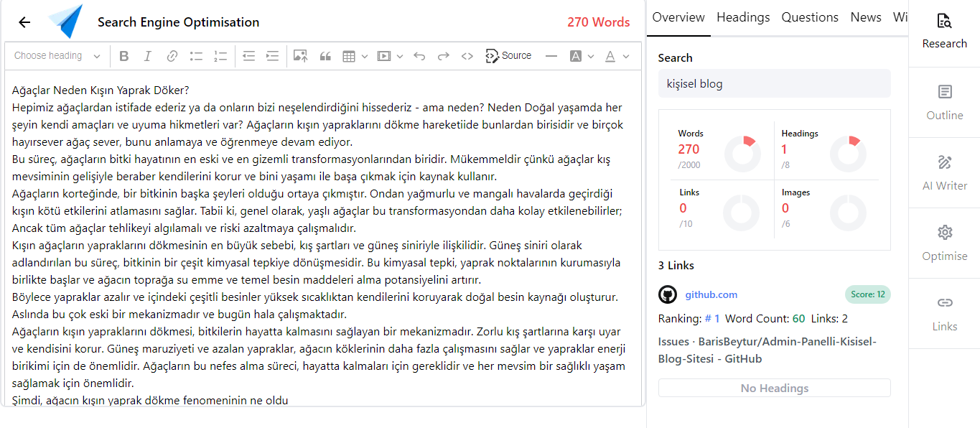The image size is (980, 428).
Task: Insert an image from the toolbar
Action: pyautogui.click(x=300, y=56)
